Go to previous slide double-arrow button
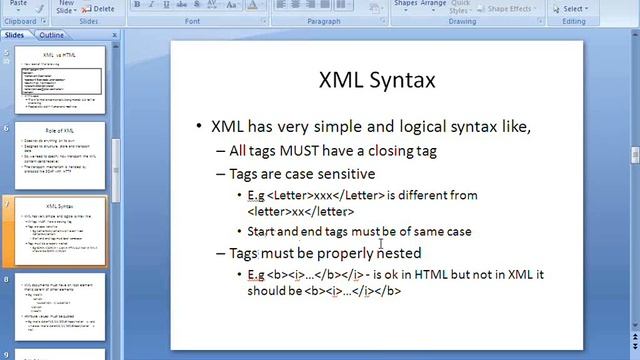Viewport: 640px width, 360px height. click(635, 337)
